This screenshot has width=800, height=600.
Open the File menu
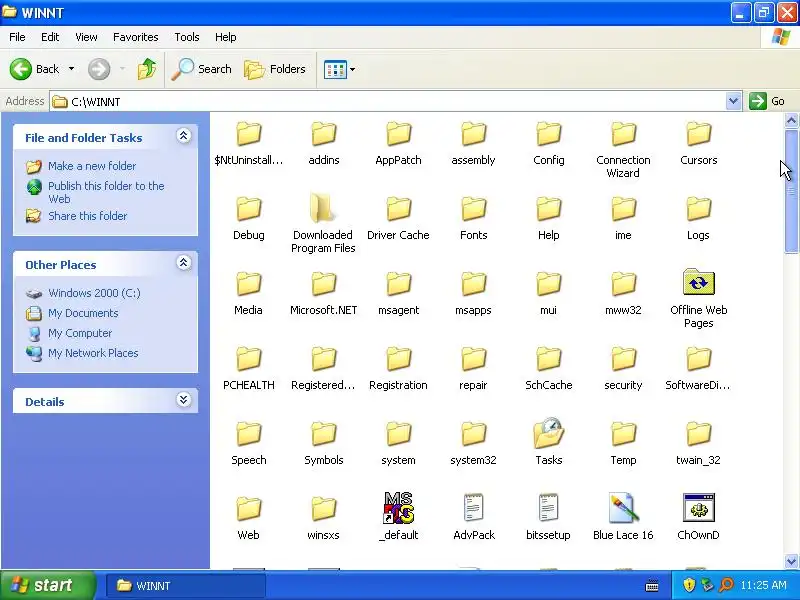pos(17,37)
